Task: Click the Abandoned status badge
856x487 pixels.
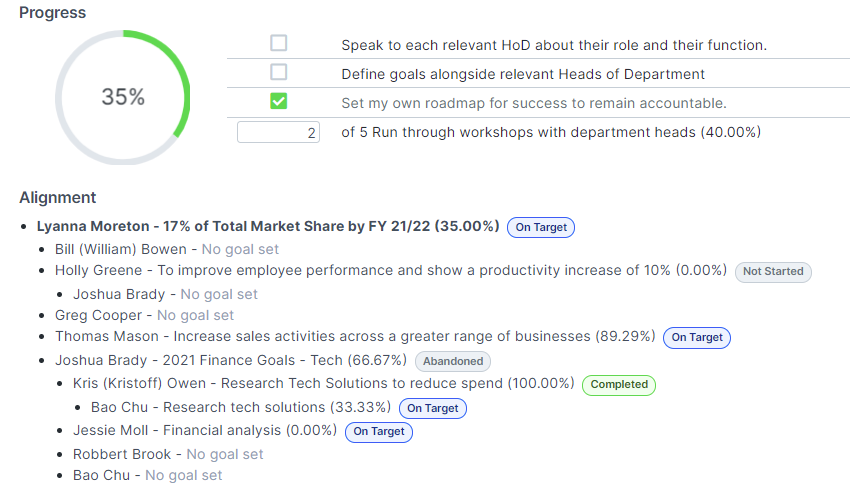Action: tap(453, 362)
